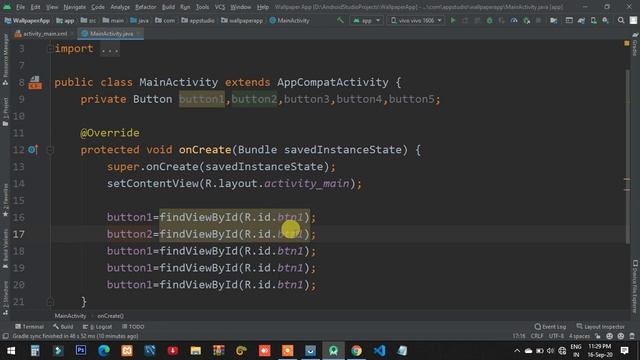Open Google Chrome from the taskbar
Image resolution: width=640 pixels, height=360 pixels.
pyautogui.click(x=356, y=350)
